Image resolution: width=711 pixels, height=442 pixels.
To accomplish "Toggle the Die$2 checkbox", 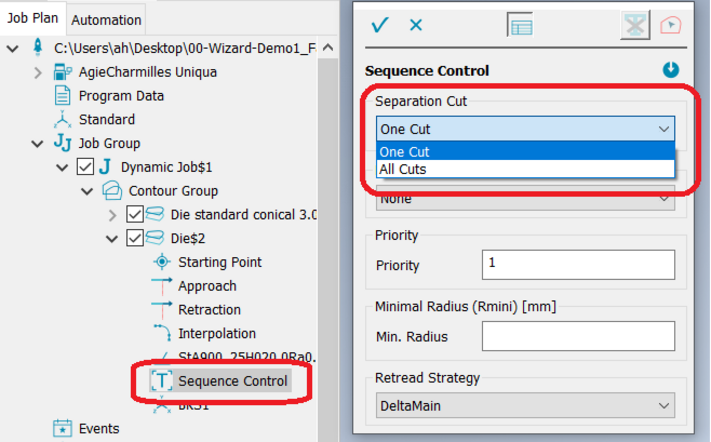I will click(x=136, y=238).
